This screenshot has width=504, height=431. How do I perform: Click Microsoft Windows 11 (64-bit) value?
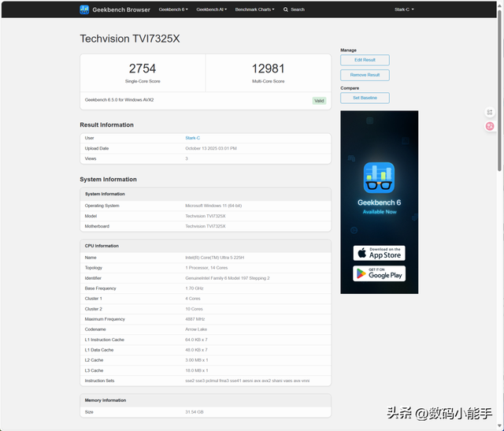[x=213, y=206]
